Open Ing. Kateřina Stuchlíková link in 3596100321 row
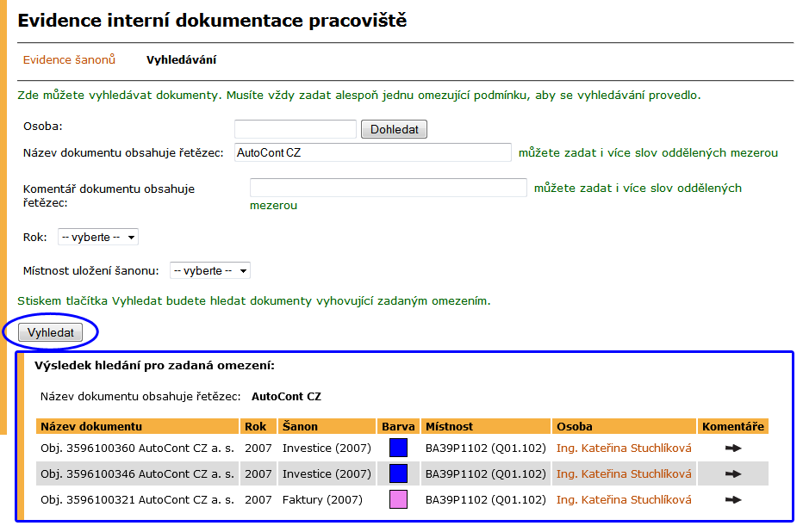The height and width of the screenshot is (532, 803). (x=624, y=500)
